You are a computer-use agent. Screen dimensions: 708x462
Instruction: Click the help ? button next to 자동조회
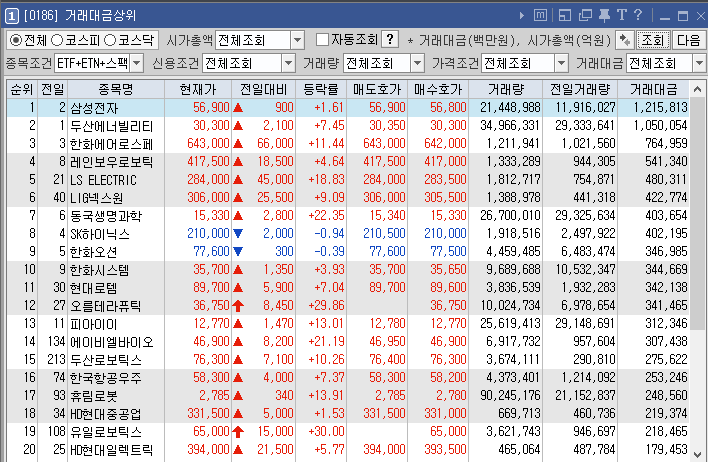pyautogui.click(x=390, y=39)
